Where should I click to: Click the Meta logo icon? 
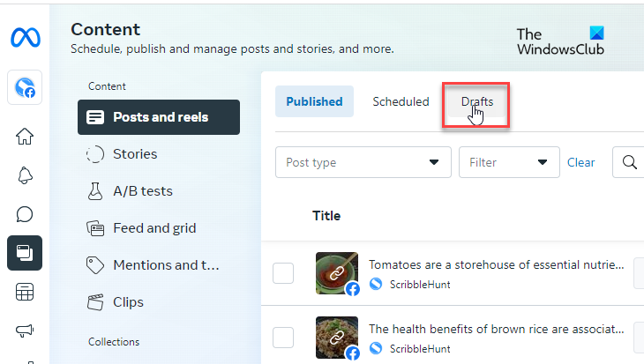coord(24,38)
